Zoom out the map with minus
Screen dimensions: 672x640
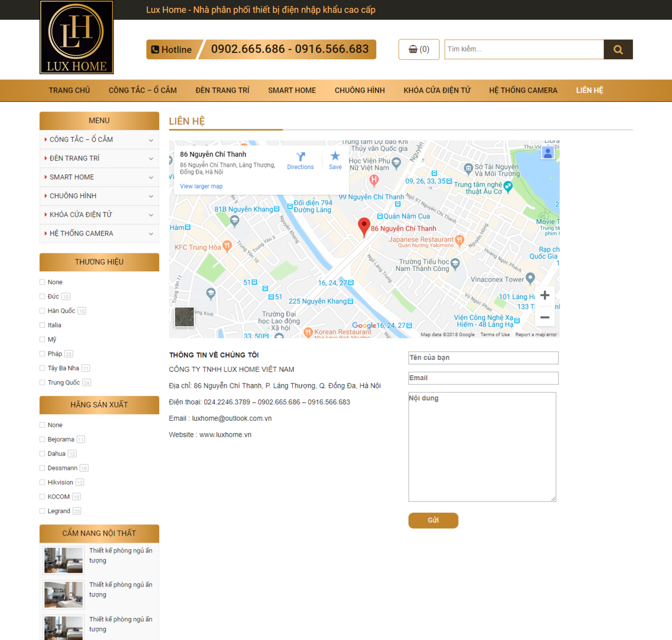click(545, 317)
